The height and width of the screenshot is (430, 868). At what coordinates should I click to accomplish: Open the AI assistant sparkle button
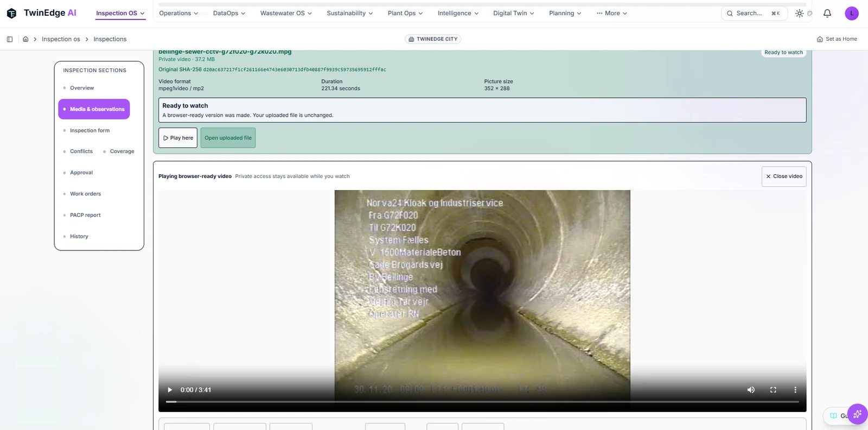coord(857,414)
